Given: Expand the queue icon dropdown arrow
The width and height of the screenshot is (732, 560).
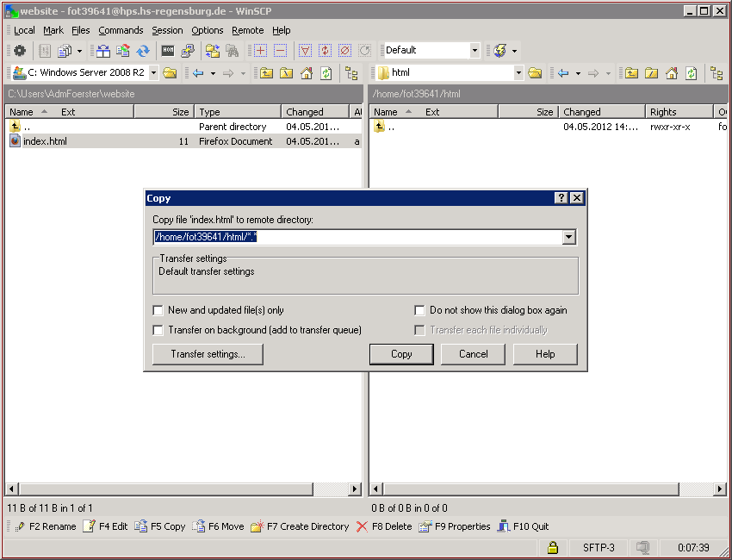Looking at the screenshot, I should (x=79, y=51).
